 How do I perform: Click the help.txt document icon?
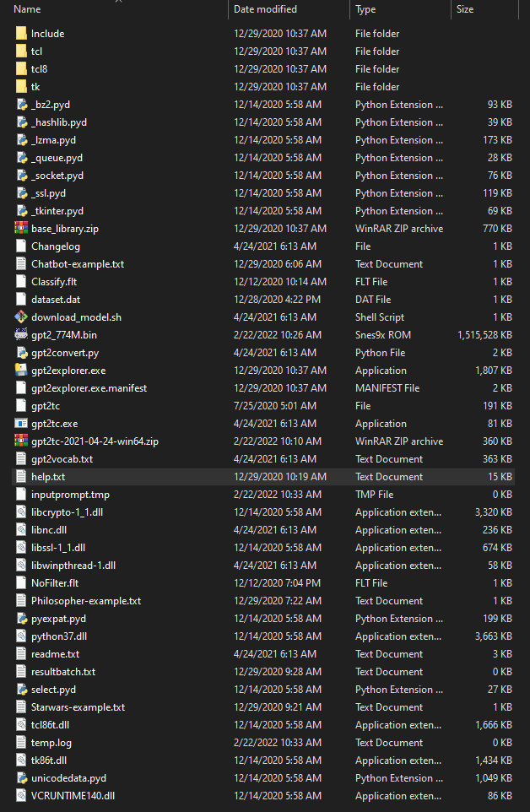tap(21, 476)
